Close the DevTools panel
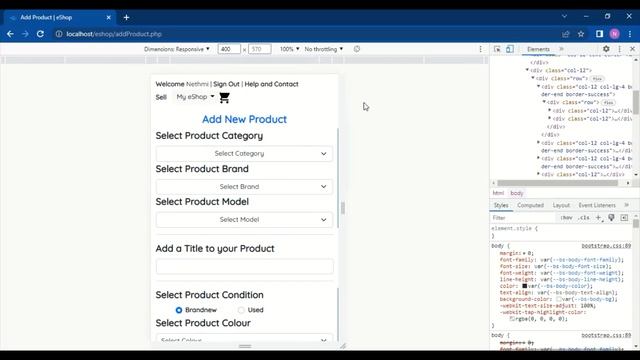Image resolution: width=640 pixels, height=360 pixels. click(x=632, y=49)
